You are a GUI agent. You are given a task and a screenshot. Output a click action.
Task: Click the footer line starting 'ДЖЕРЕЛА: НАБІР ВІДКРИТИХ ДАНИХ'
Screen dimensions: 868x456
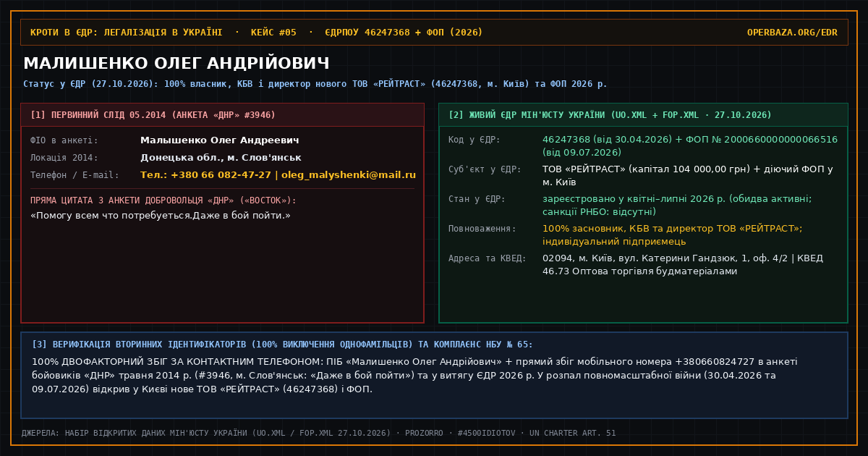(319, 433)
